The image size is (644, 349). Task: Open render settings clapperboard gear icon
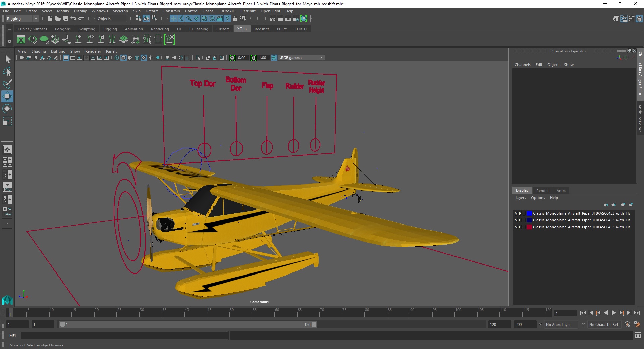pyautogui.click(x=296, y=19)
